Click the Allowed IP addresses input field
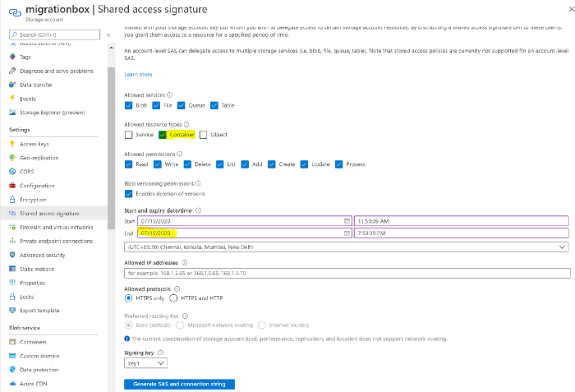Viewport: 575px width, 392px height. [347, 273]
